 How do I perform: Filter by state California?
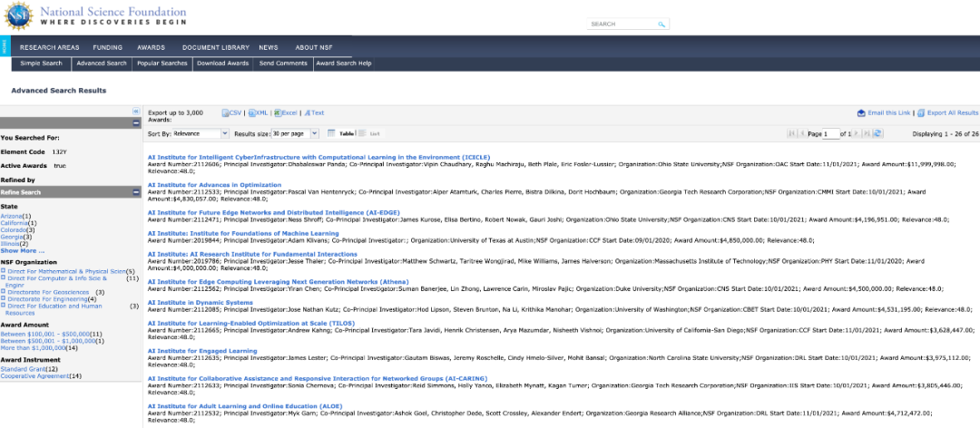click(x=15, y=223)
